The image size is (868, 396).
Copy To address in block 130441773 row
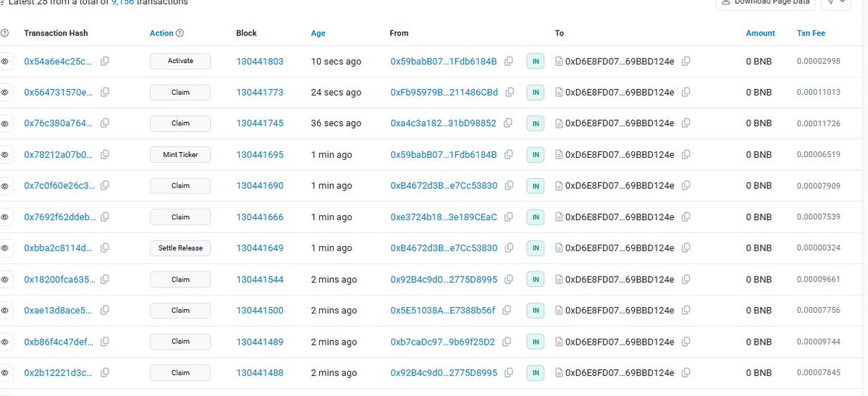[x=686, y=92]
